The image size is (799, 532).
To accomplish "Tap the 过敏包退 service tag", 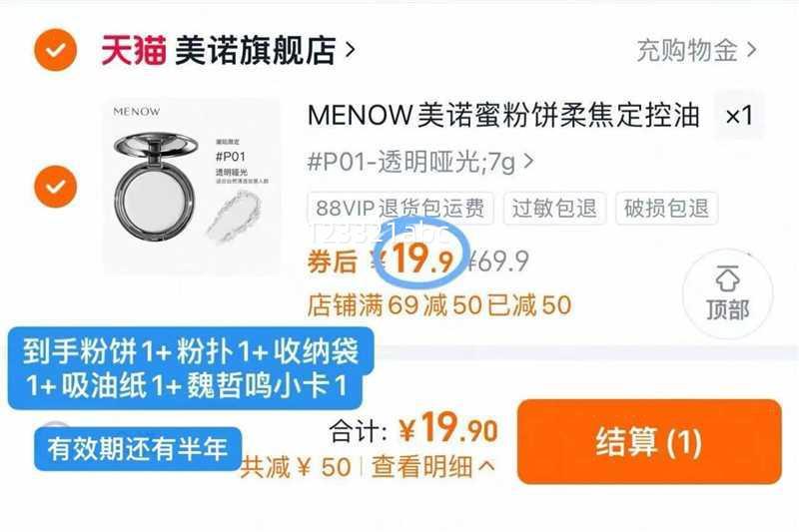I will (x=554, y=208).
